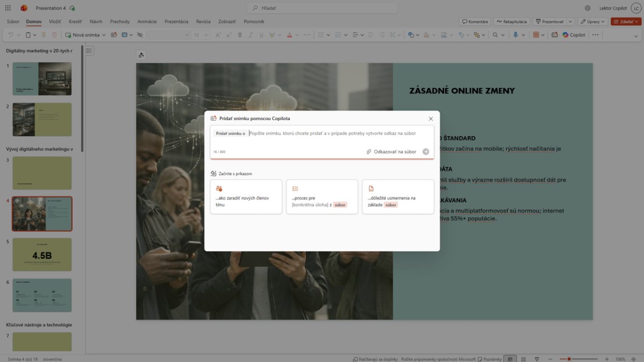
Task: Click the send arrow in Copilot dialog
Action: coord(426,152)
